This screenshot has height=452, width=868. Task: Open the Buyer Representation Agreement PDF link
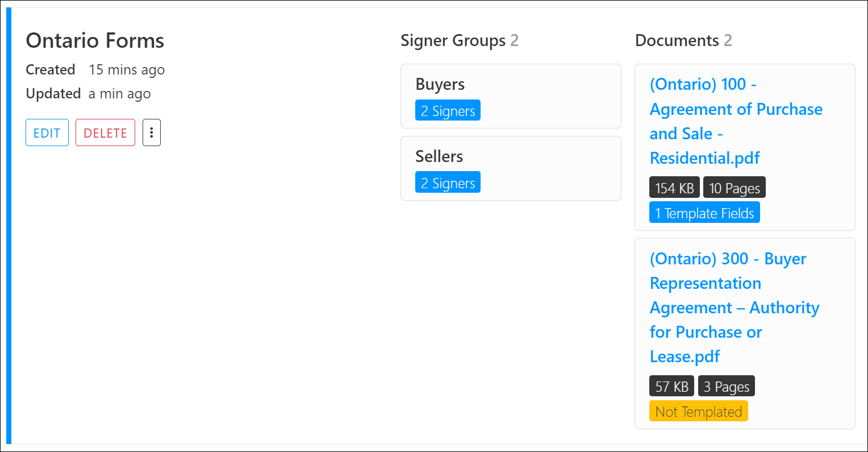735,307
